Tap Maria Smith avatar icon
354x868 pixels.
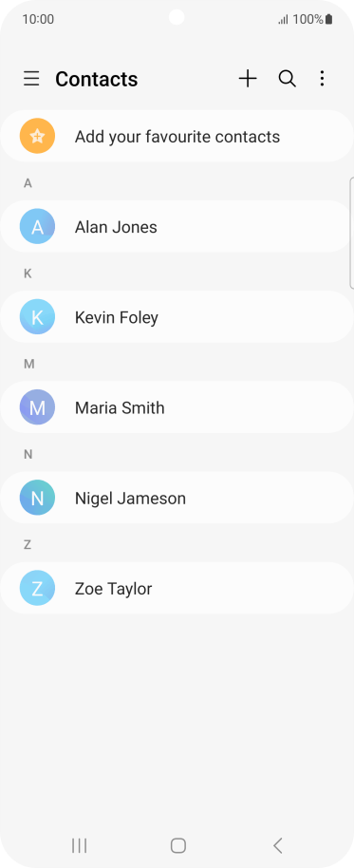(37, 407)
